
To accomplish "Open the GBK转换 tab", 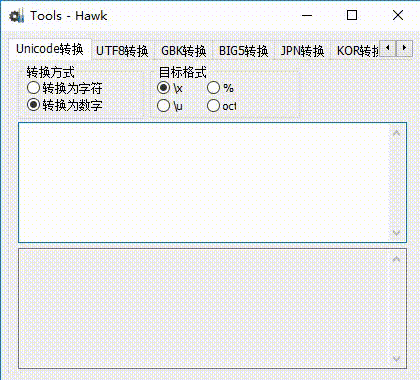I will 184,51.
